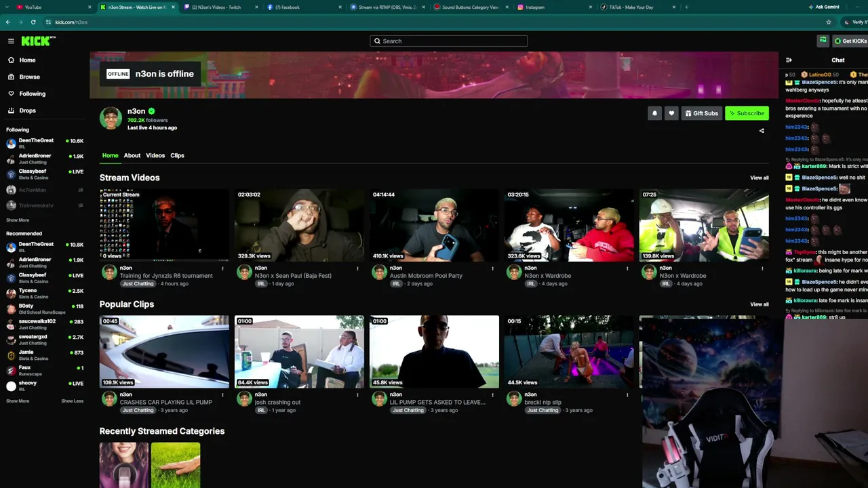The image size is (868, 488).
Task: Select the Home tab on channel
Action: [110, 156]
